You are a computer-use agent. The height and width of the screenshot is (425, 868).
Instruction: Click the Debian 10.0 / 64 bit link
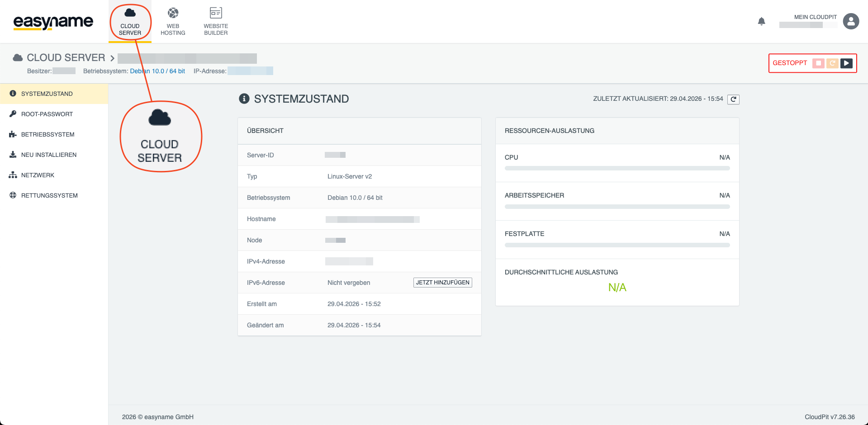[157, 71]
